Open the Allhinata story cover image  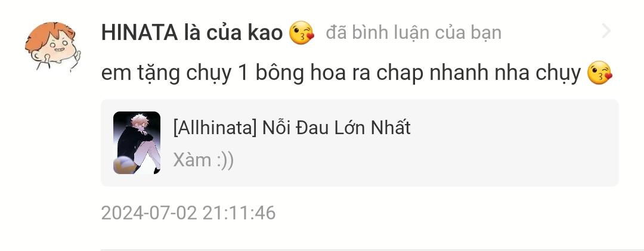click(x=137, y=142)
